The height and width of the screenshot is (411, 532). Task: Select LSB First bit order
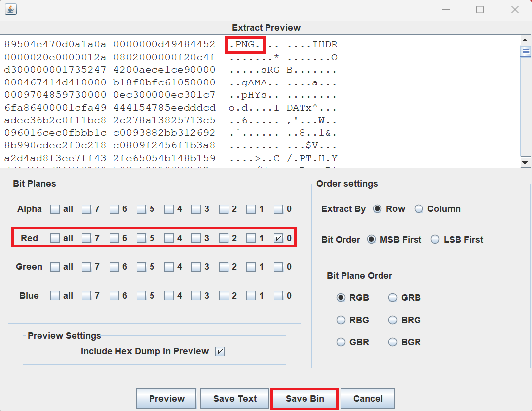coord(435,239)
